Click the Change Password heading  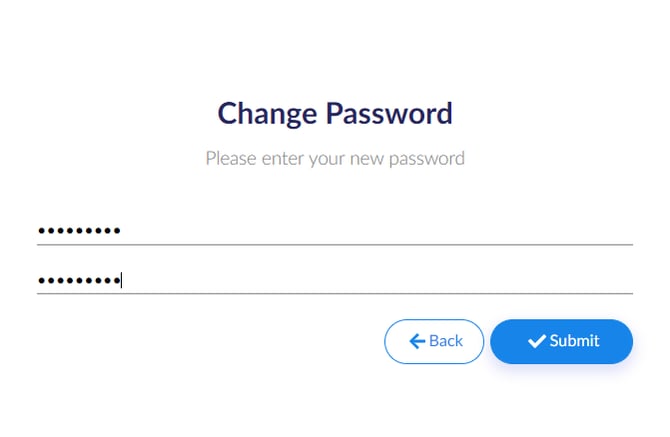click(335, 113)
